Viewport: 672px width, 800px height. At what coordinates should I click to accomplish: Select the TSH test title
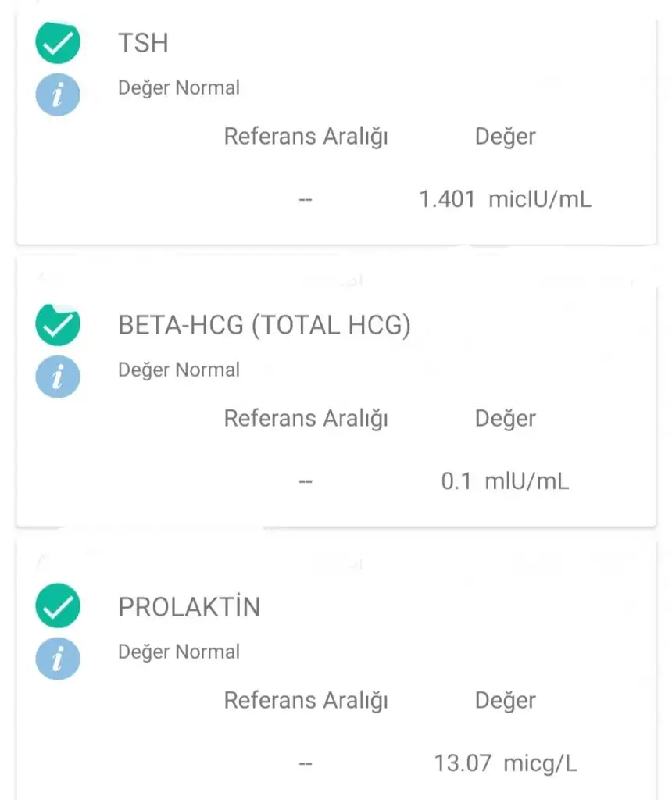click(x=143, y=43)
